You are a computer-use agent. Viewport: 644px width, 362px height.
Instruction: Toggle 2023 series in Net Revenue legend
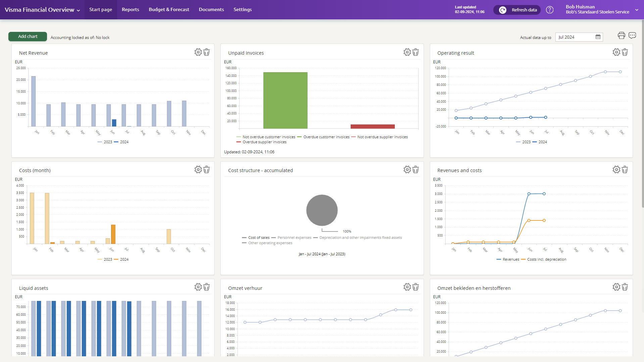105,142
